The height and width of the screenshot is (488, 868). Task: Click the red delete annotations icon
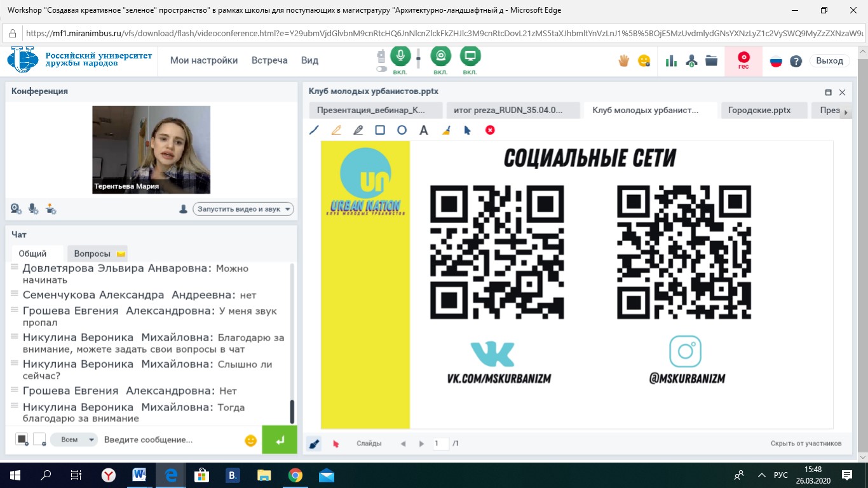490,130
